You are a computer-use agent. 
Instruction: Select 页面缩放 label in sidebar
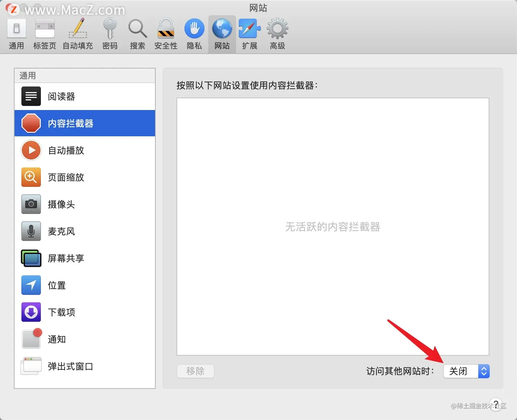coord(66,177)
